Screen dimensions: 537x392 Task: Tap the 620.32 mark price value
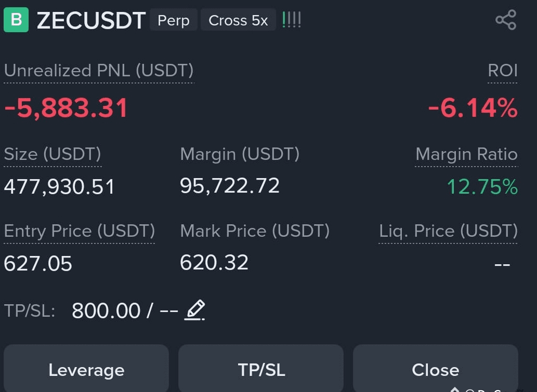coord(214,263)
